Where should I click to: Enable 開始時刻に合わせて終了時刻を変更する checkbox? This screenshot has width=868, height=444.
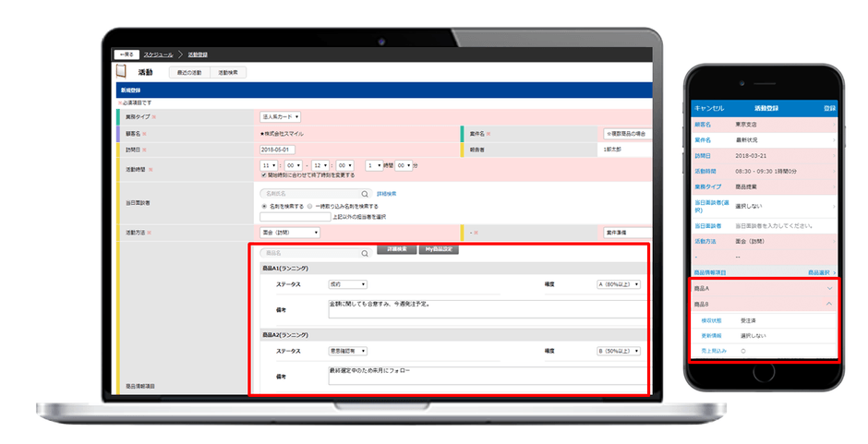click(265, 174)
